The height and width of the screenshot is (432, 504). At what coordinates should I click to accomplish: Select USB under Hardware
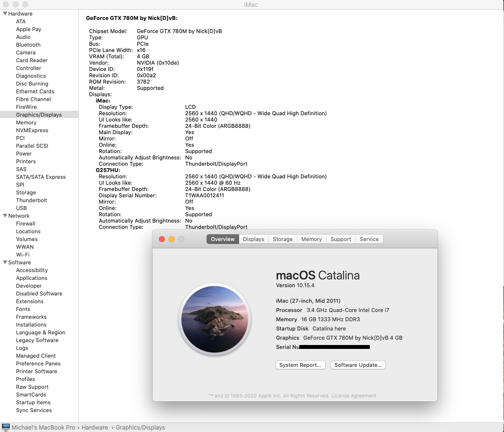(x=21, y=208)
